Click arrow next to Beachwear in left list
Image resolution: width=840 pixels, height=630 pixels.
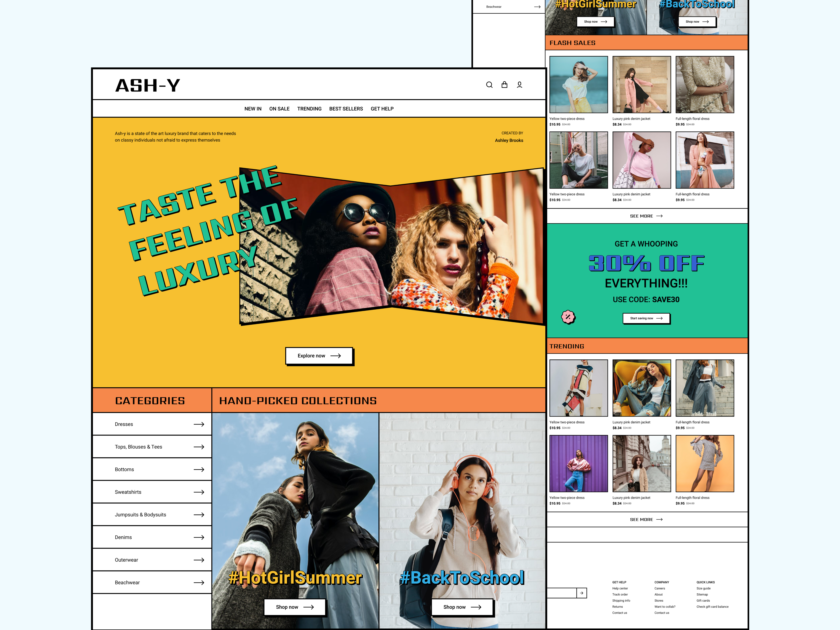coord(199,583)
